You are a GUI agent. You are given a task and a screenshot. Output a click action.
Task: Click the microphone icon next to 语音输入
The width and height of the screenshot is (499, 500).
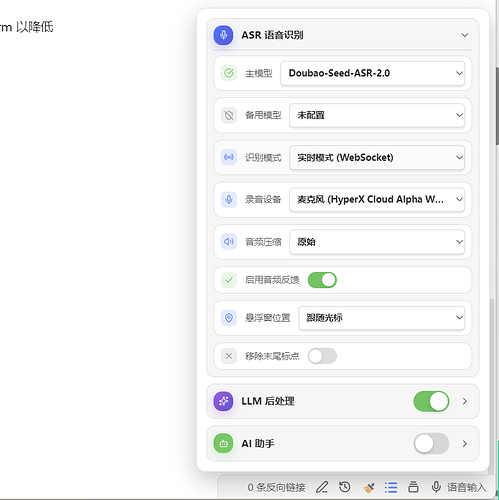pyautogui.click(x=436, y=487)
